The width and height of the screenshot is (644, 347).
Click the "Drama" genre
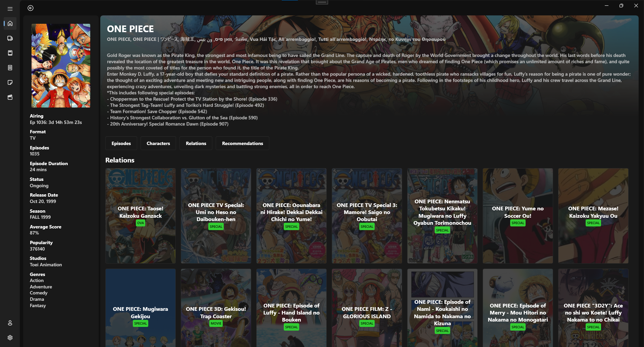tap(37, 299)
